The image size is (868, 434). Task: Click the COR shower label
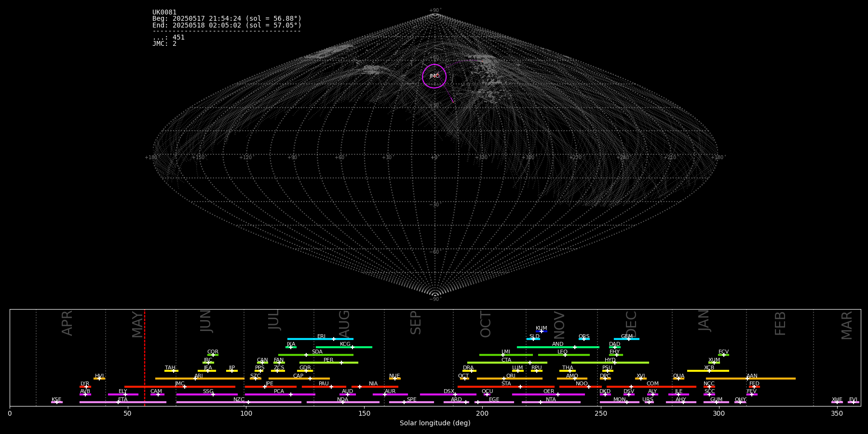[x=213, y=352]
